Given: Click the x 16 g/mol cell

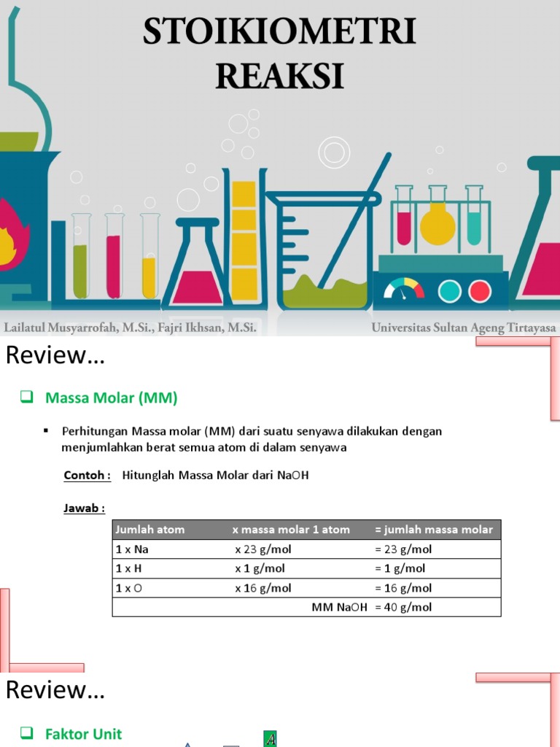Looking at the screenshot, I should pyautogui.click(x=262, y=588).
